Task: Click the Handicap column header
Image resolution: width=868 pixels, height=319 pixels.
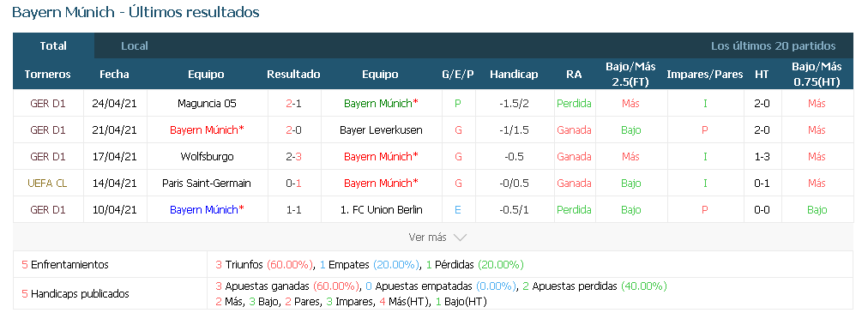Action: (x=514, y=75)
